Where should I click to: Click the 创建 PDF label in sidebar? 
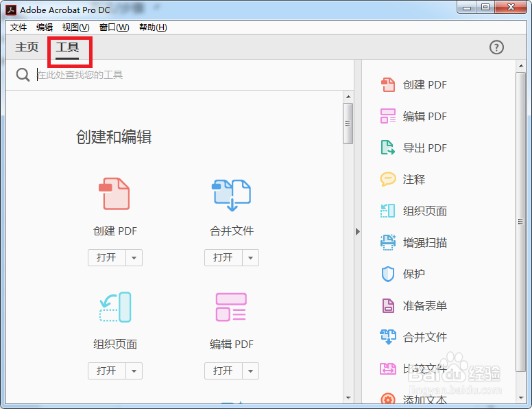(425, 85)
